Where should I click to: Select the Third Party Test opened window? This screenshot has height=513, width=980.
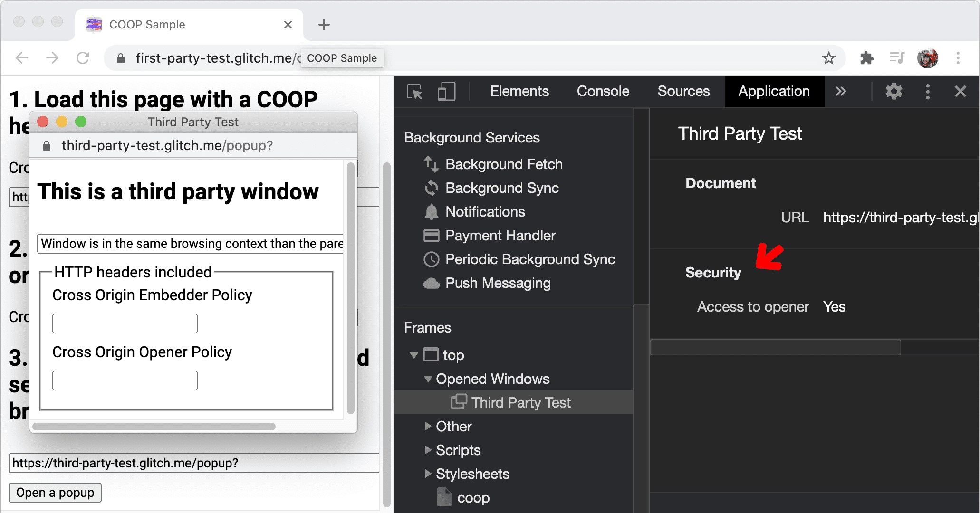(x=521, y=402)
